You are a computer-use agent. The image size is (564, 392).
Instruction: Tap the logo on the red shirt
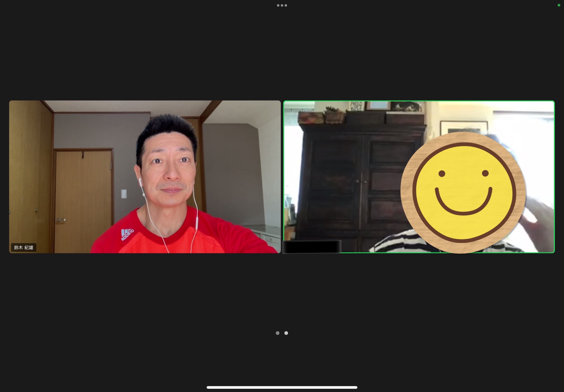point(127,234)
